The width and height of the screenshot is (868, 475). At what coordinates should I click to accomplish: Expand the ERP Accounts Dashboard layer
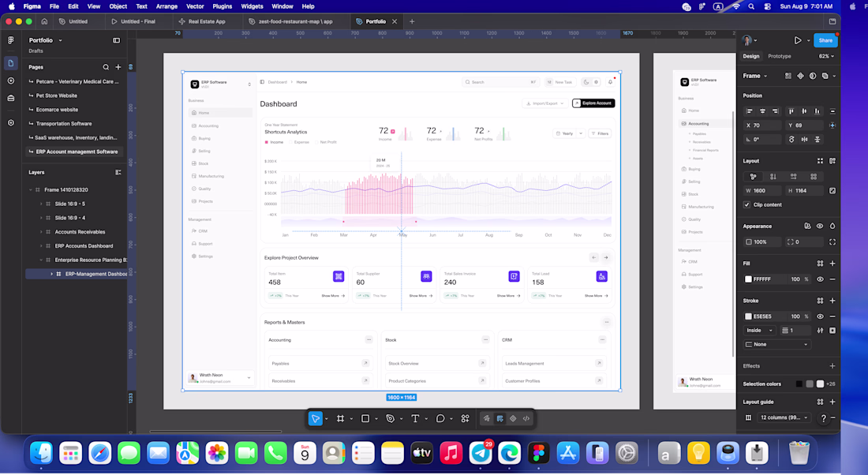41,246
